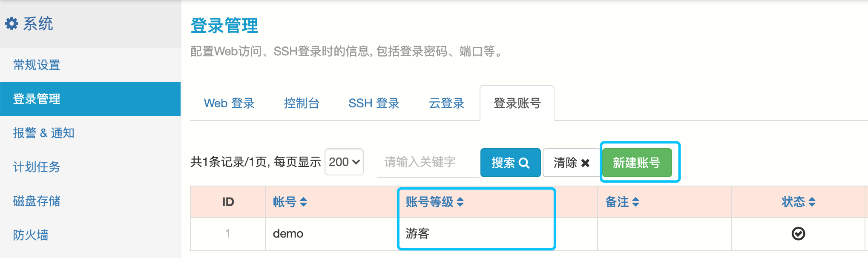Screen dimensions: 868x258
Task: Toggle the status check icon for demo
Action: click(798, 233)
